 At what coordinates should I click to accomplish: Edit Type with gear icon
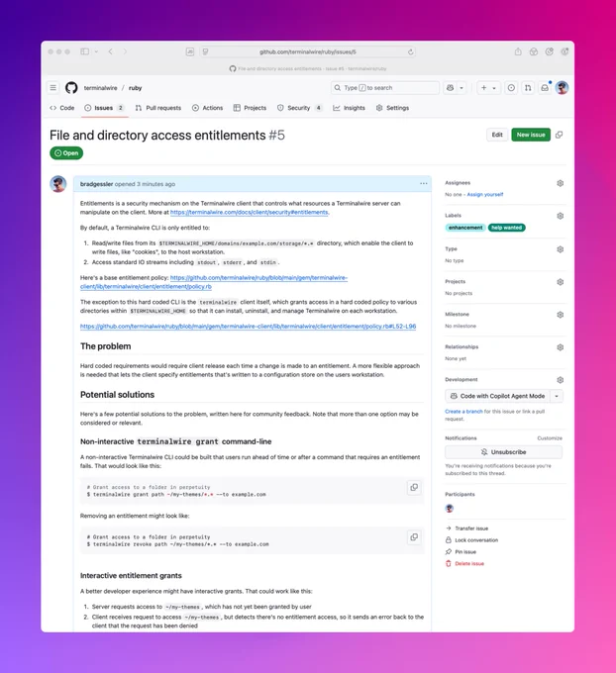click(x=560, y=249)
